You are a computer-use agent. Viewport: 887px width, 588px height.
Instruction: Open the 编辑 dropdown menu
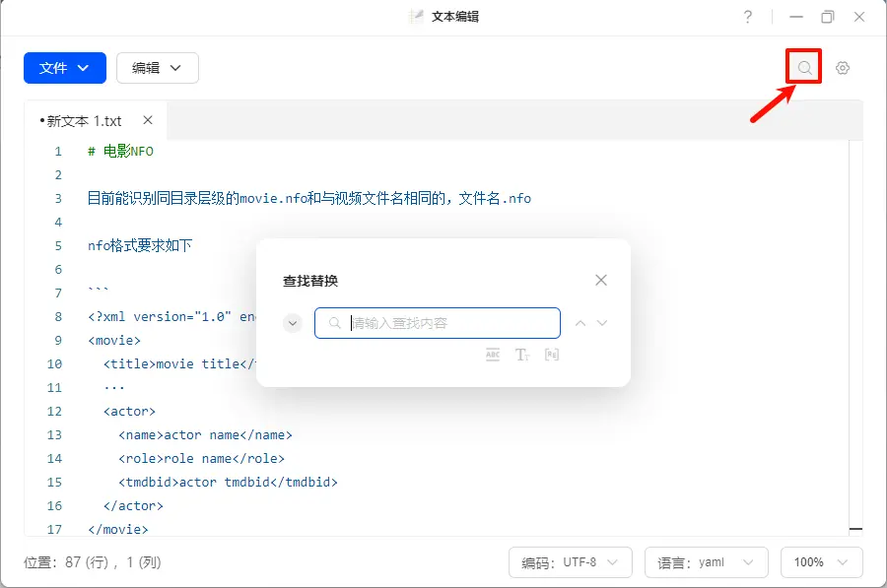point(158,68)
